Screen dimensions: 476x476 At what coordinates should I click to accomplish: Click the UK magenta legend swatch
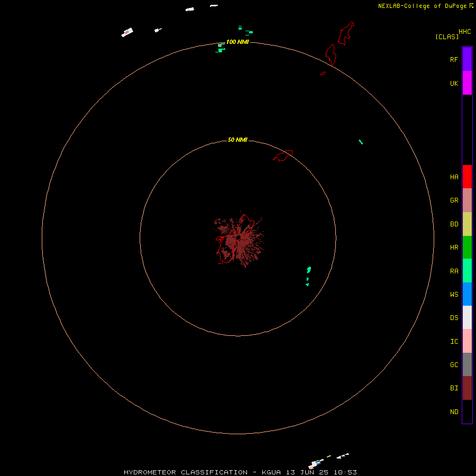click(x=467, y=83)
